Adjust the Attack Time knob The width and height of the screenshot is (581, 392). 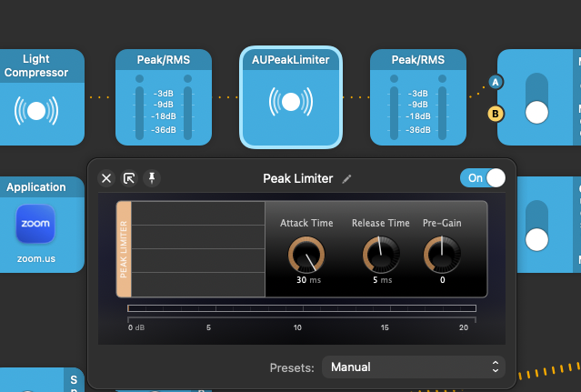coord(306,255)
